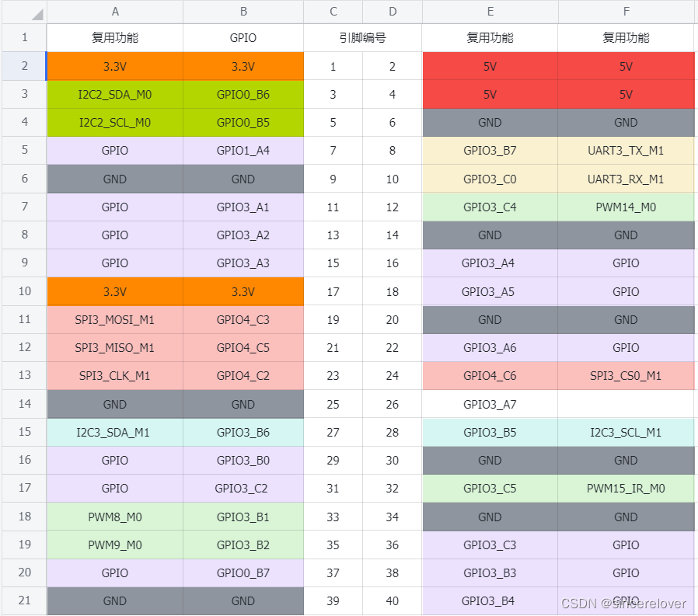Viewport: 698px width, 616px height.
Task: Select the GPIO3_B4 cell in the last row
Action: click(490, 600)
